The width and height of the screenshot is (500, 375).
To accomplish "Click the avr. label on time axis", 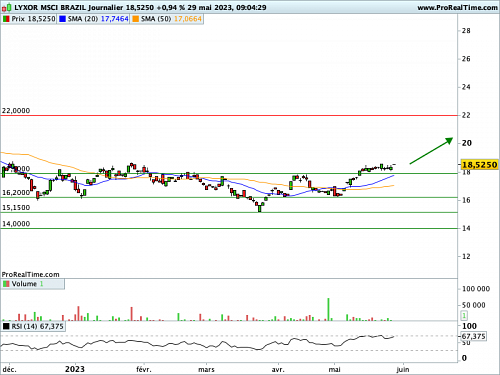I will [278, 370].
